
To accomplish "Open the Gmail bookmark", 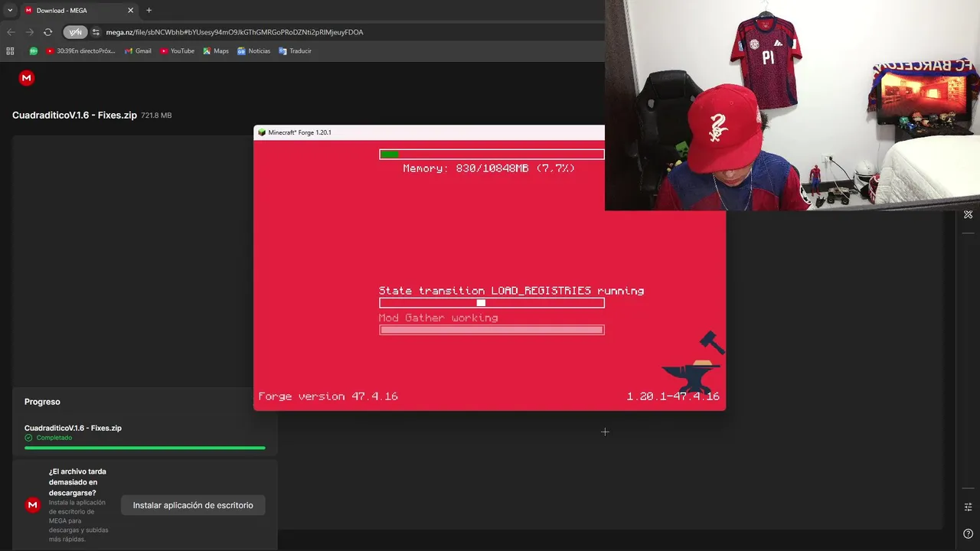I will 138,51.
